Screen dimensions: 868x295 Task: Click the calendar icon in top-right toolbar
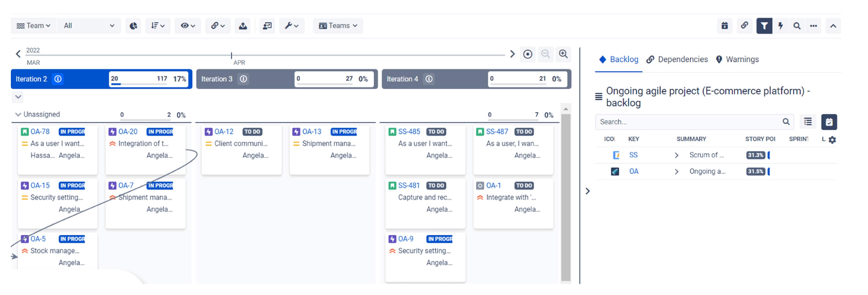click(x=725, y=26)
